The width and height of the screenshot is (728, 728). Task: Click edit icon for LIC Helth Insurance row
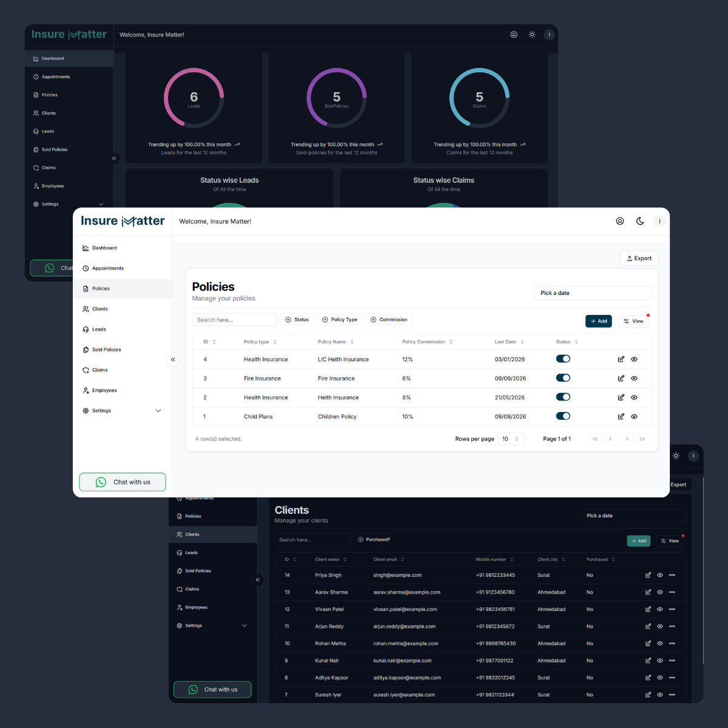pyautogui.click(x=621, y=359)
